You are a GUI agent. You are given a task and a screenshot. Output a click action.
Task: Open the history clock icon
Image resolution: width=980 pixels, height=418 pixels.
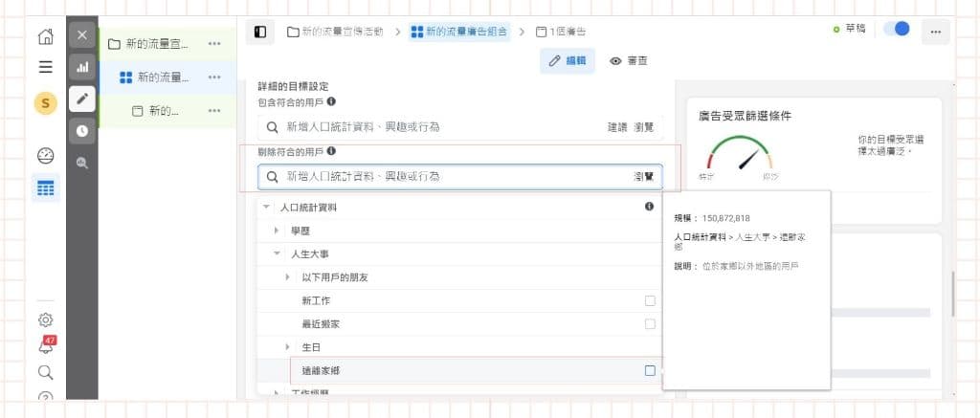tap(82, 131)
